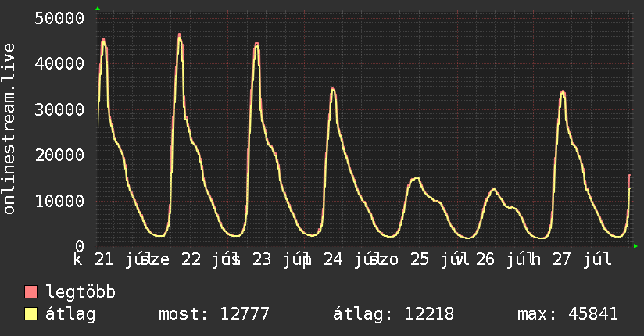The height and width of the screenshot is (336, 644).
Task: Click the 24 júl peak near 34000
Action: 333,90
